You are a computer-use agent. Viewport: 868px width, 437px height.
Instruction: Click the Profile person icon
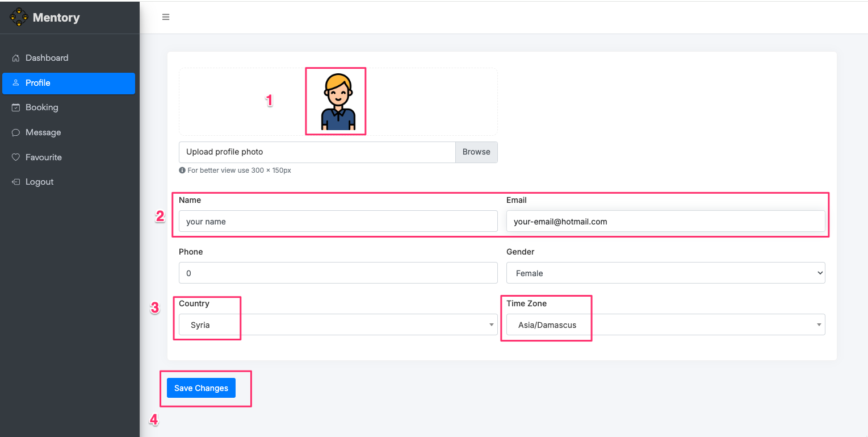click(15, 83)
